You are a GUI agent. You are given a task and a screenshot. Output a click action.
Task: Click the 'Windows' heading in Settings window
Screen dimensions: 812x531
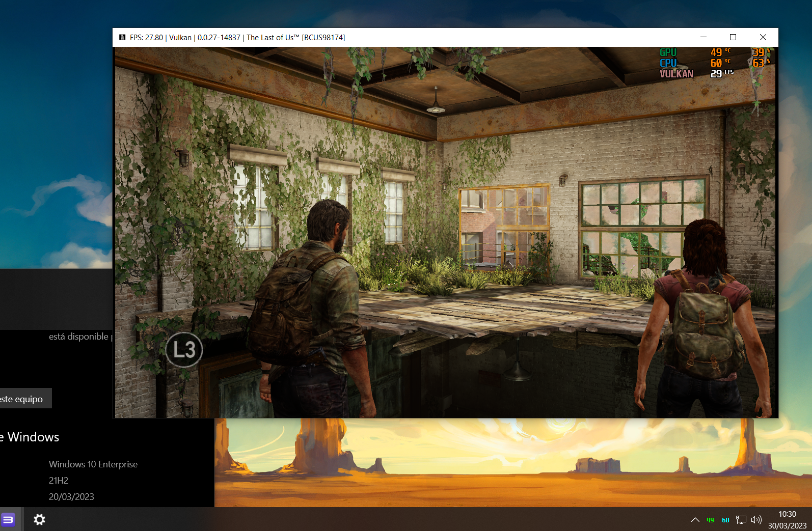click(33, 437)
